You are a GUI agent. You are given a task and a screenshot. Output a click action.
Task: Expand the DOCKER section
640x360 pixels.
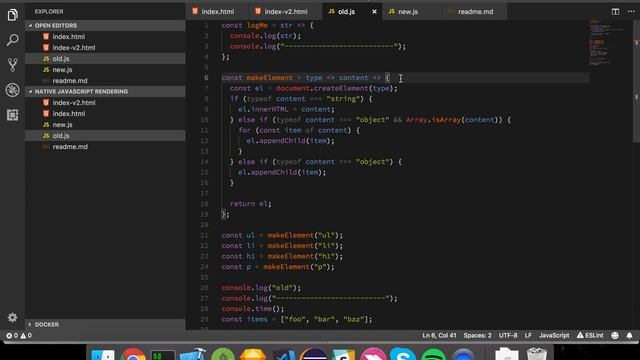tap(105, 324)
